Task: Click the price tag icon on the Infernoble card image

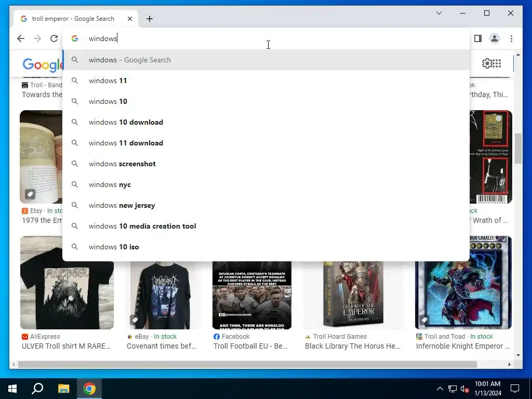Action: [x=424, y=320]
